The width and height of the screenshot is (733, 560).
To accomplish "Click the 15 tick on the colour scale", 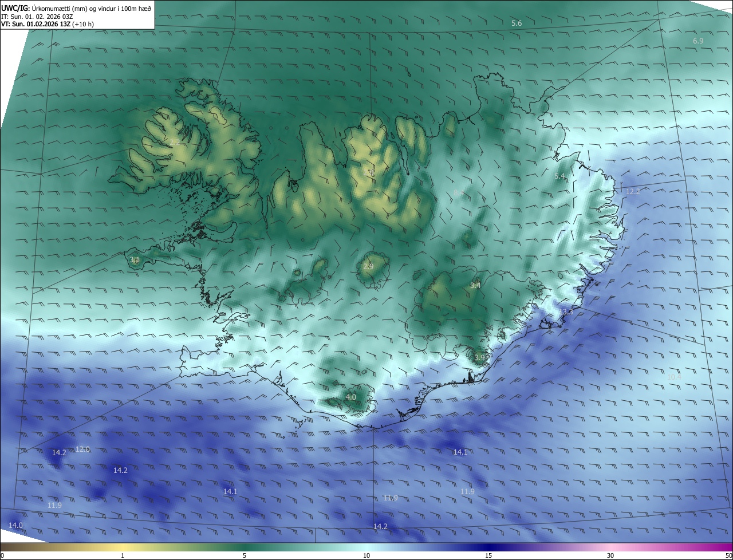I will (488, 555).
